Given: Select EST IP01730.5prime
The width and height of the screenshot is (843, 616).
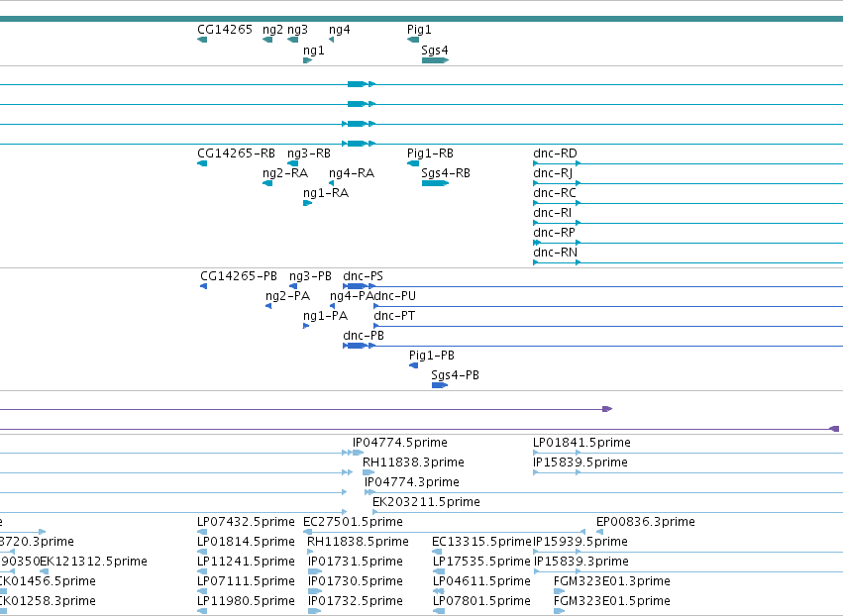Looking at the screenshot, I should (356, 582).
